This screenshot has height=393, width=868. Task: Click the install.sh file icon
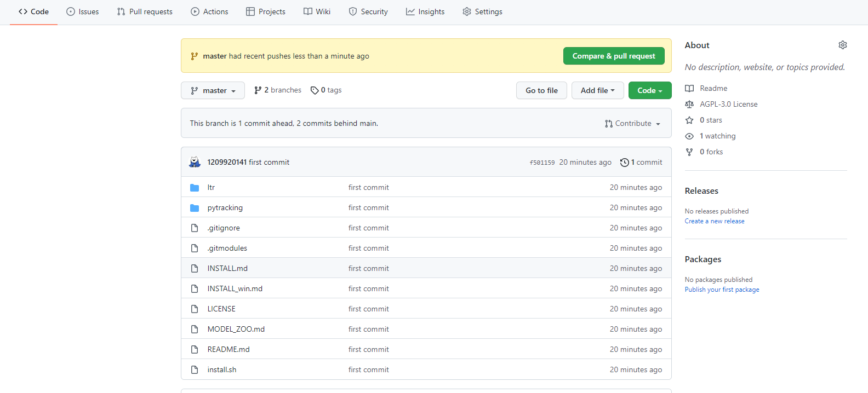click(195, 369)
